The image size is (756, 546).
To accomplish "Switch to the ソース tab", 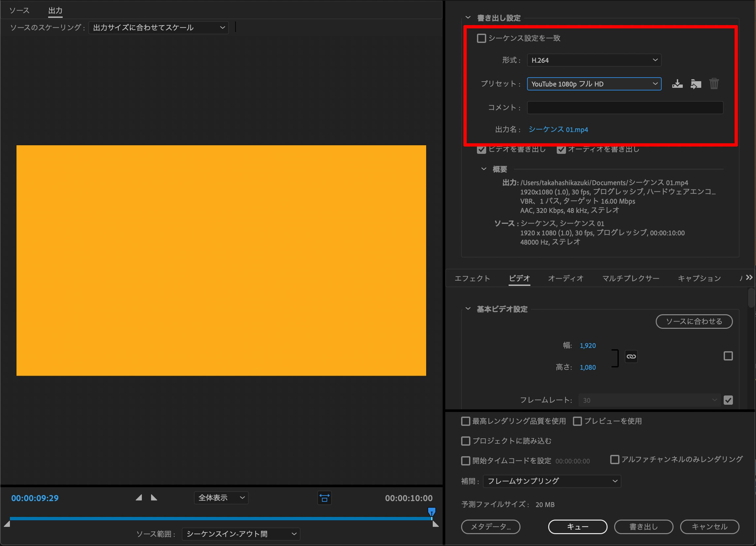I will (x=19, y=11).
